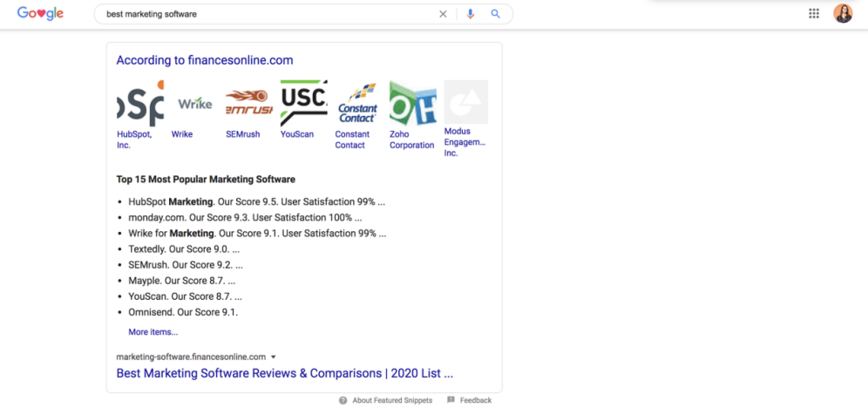Start voice search with microphone icon
This screenshot has width=868, height=415.
471,14
